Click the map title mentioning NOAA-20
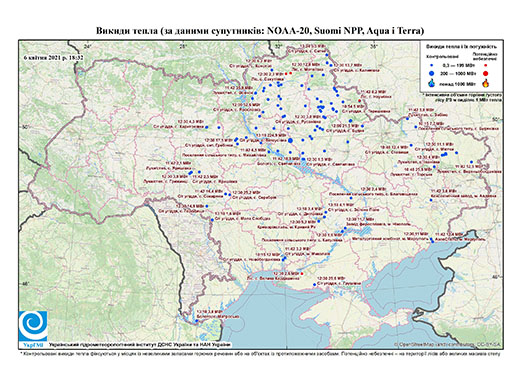This screenshot has width=520, height=368. point(260,31)
